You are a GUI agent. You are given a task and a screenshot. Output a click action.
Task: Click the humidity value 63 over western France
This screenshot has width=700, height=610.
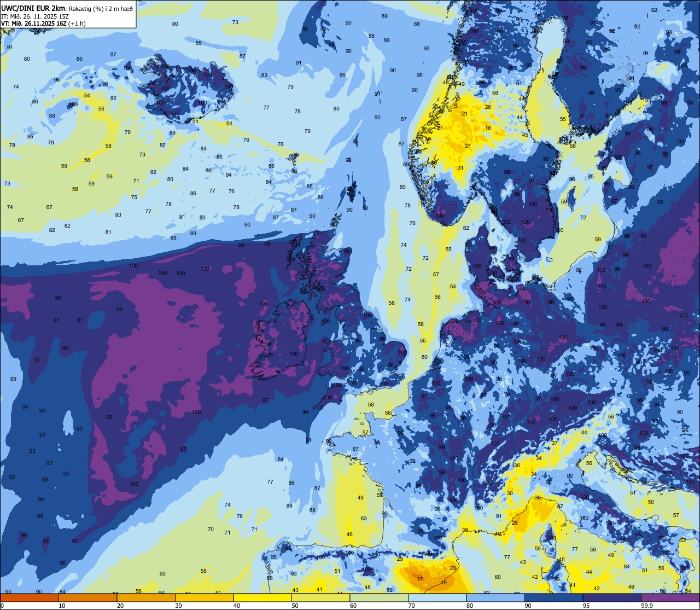[x=364, y=518]
